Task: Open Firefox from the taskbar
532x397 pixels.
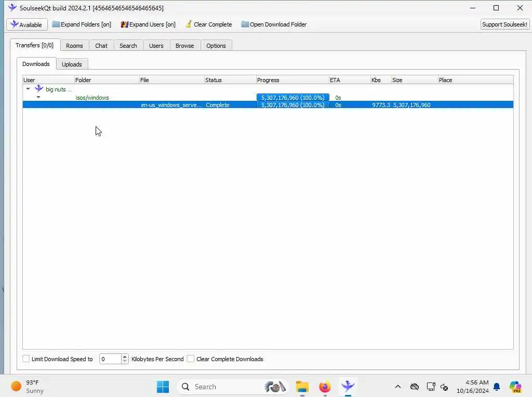Action: point(325,387)
